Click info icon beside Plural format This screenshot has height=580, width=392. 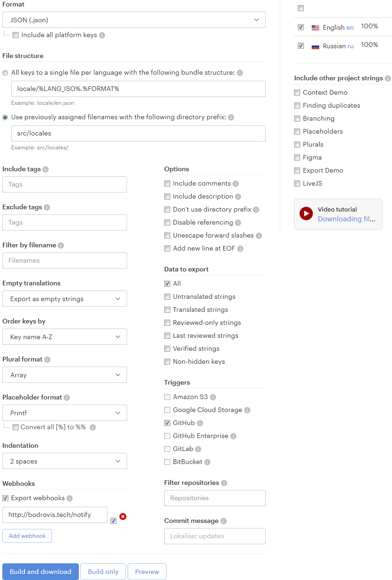click(47, 360)
